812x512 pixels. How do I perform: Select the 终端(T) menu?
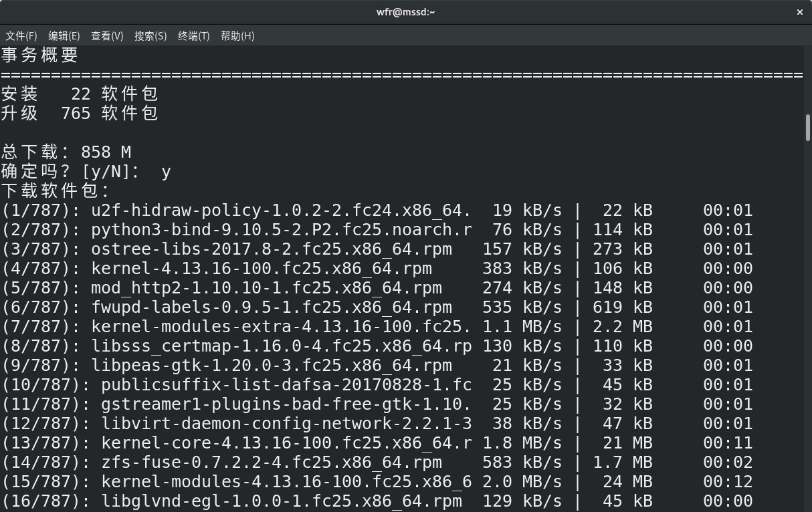[194, 36]
